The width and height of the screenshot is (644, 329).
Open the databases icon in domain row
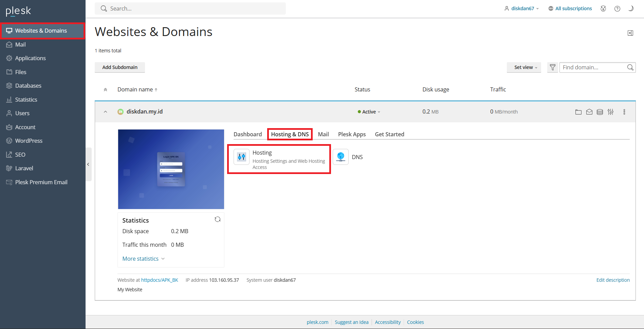600,112
